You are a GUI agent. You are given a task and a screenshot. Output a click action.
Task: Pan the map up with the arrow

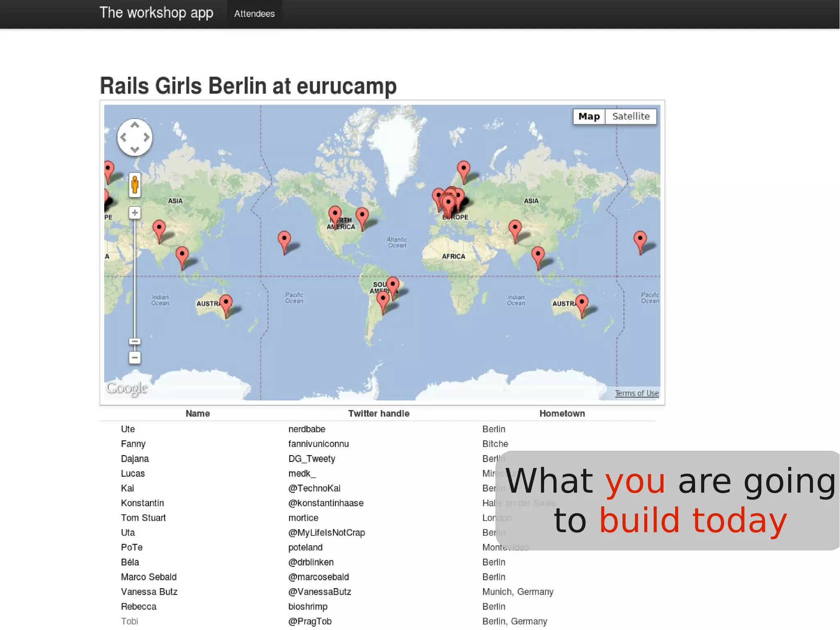(x=135, y=125)
